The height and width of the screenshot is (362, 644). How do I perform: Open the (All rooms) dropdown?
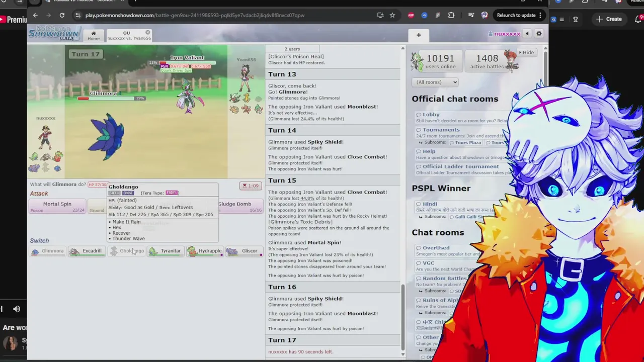tap(435, 82)
